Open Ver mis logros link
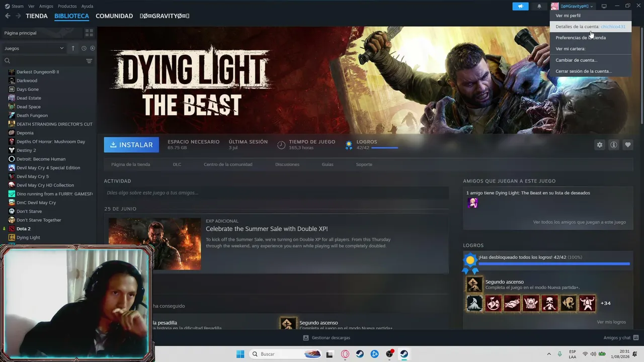644x362 pixels. 611,322
